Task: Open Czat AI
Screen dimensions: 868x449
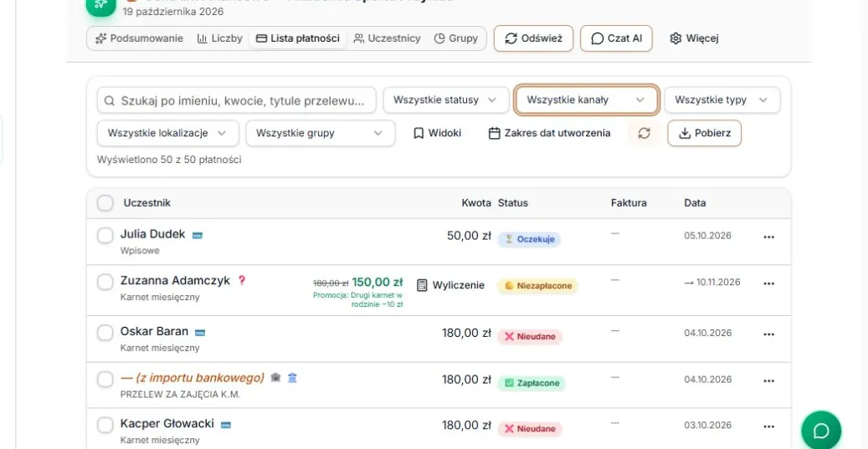Action: click(x=616, y=38)
